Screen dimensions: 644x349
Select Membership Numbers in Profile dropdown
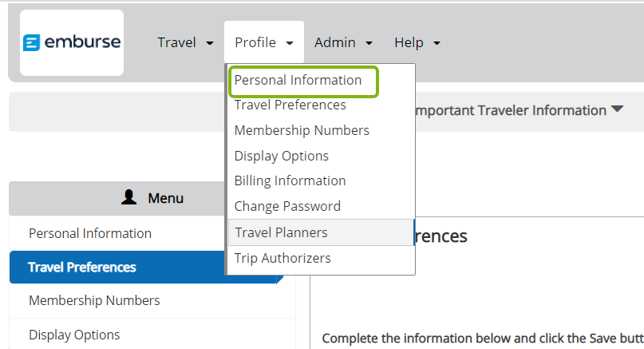click(302, 130)
